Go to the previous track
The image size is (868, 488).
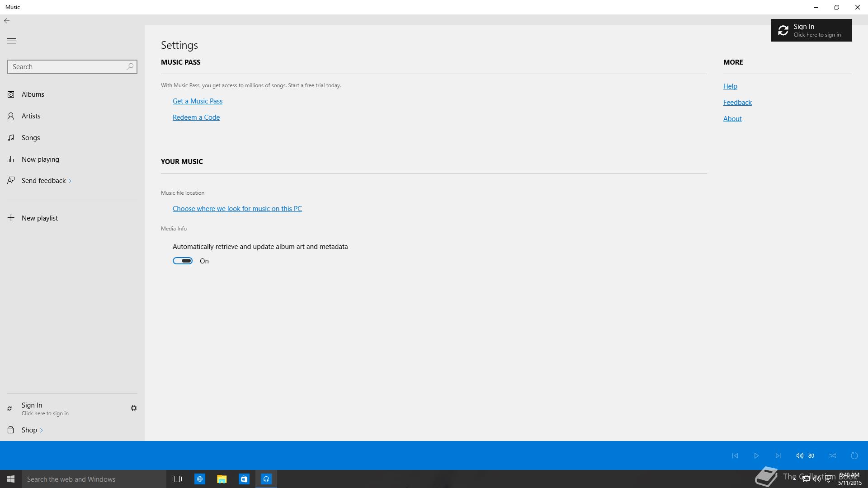point(735,455)
